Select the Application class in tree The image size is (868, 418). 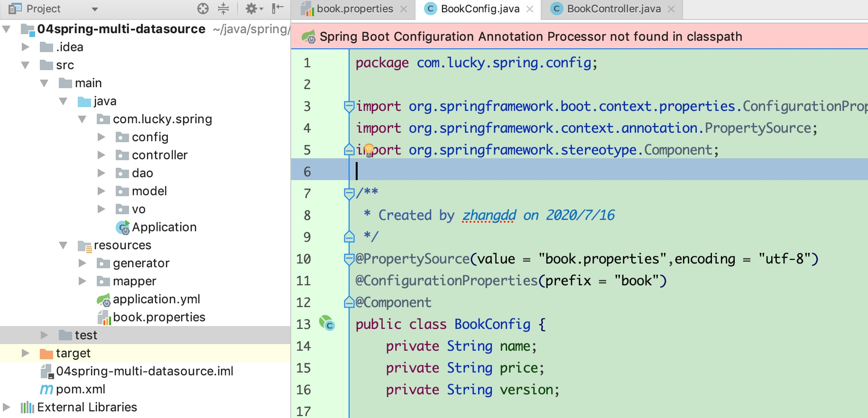(x=164, y=227)
